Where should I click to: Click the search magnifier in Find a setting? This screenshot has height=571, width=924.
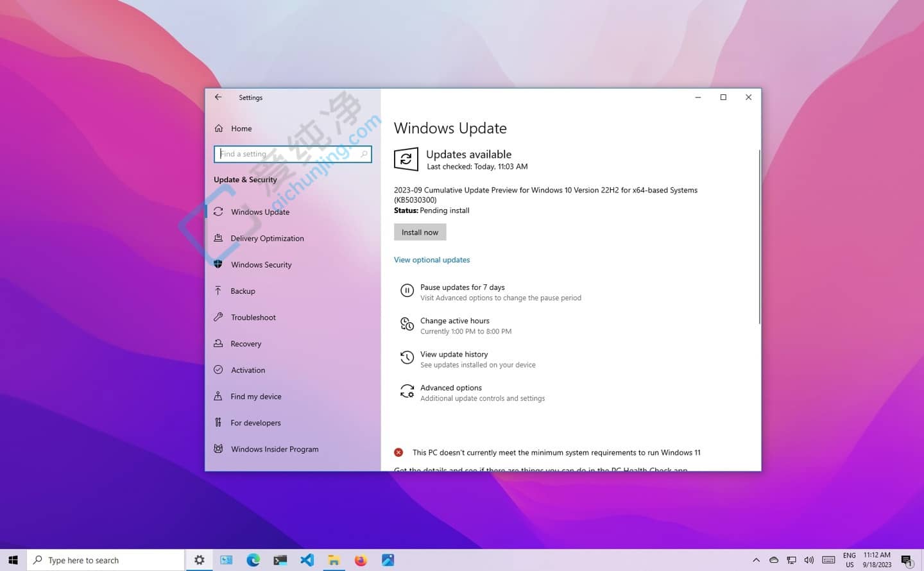tap(364, 154)
